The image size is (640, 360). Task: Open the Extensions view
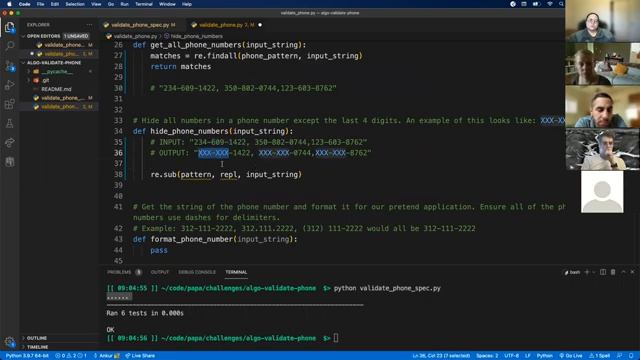click(9, 104)
